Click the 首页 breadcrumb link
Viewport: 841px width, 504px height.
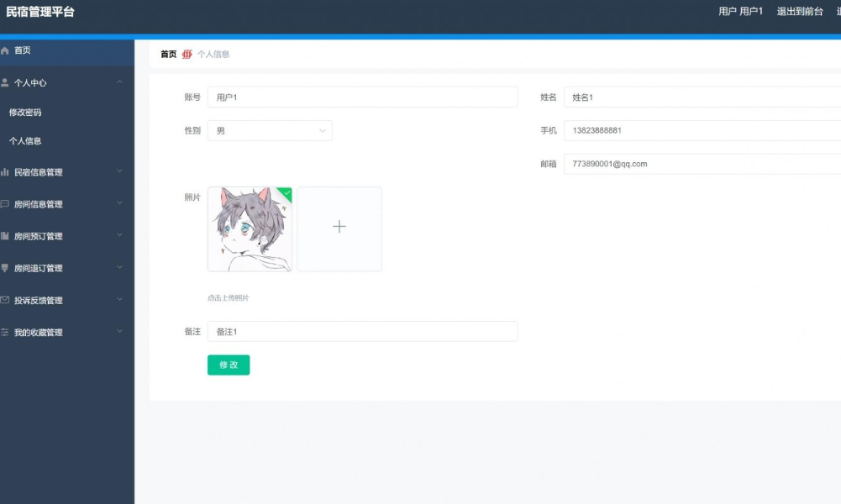point(168,55)
